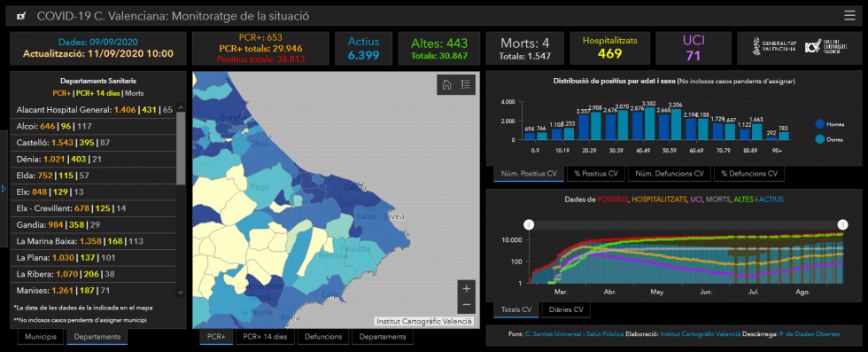Open the Institut Cartogràfic Valencià elaboració link

pyautogui.click(x=700, y=334)
